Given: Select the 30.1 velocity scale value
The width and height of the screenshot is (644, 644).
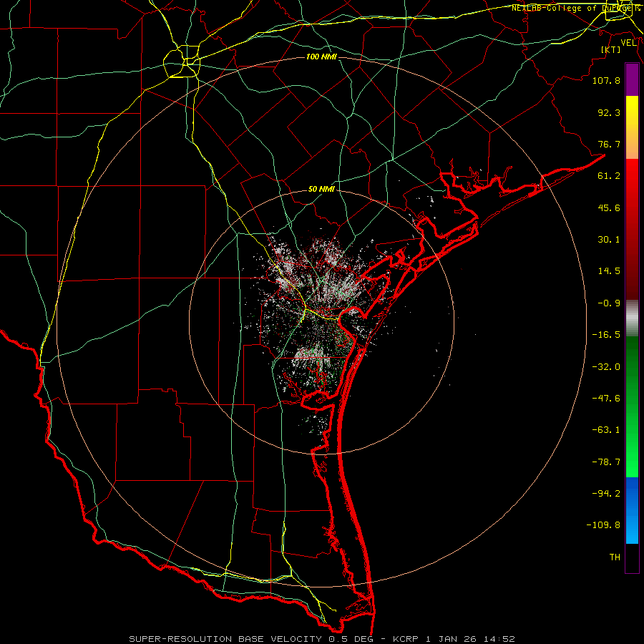Looking at the screenshot, I should coord(609,240).
